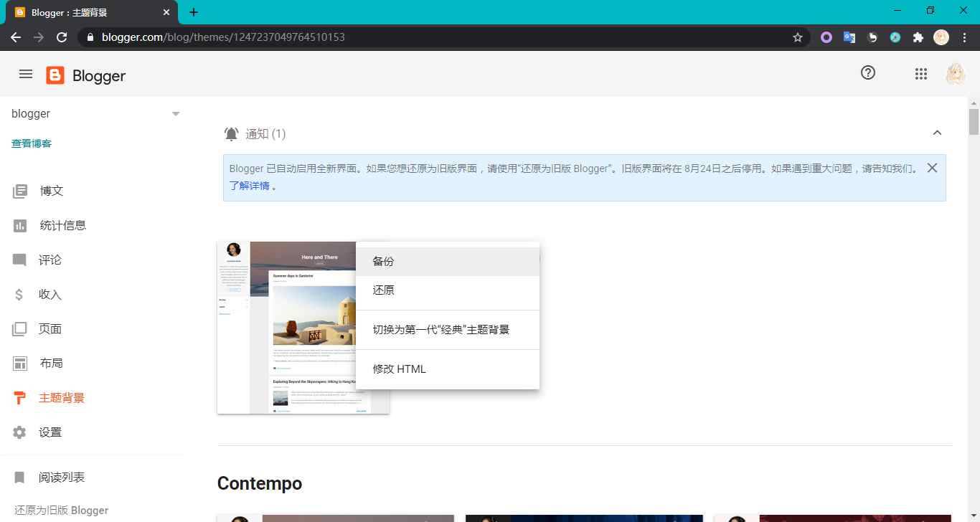
Task: Click the page vertical scrollbar
Action: (974, 122)
